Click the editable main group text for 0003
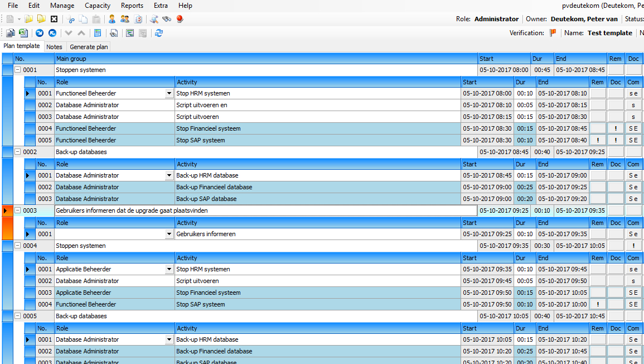The image size is (644, 364). pyautogui.click(x=266, y=210)
